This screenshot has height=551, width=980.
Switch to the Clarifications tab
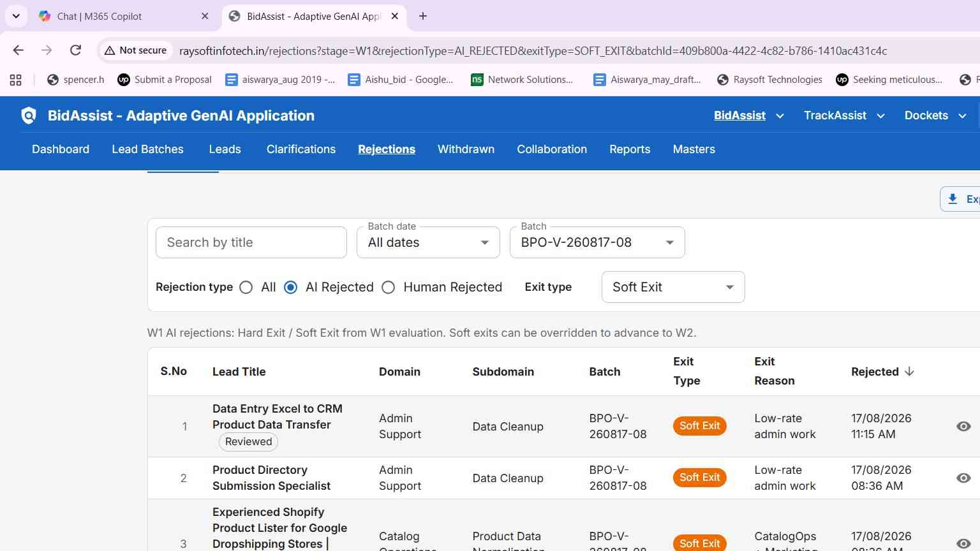pos(301,149)
